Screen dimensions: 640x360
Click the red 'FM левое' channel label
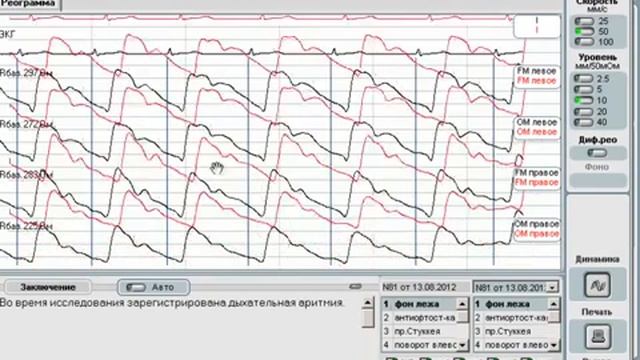click(536, 81)
